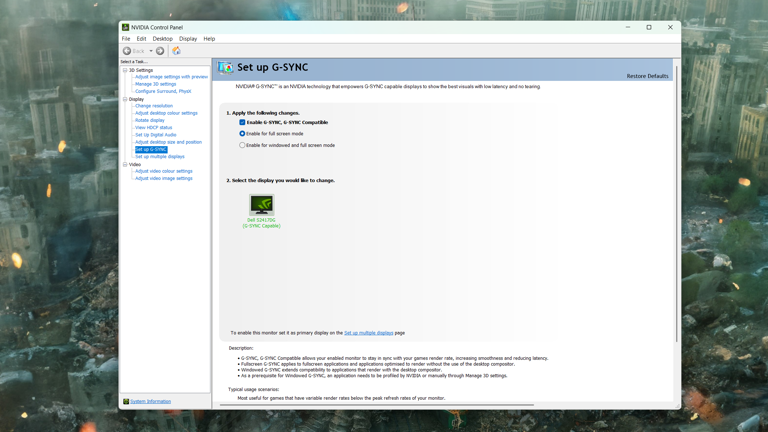Open the Back history dropdown arrow
Image resolution: width=768 pixels, height=432 pixels.
coord(151,51)
